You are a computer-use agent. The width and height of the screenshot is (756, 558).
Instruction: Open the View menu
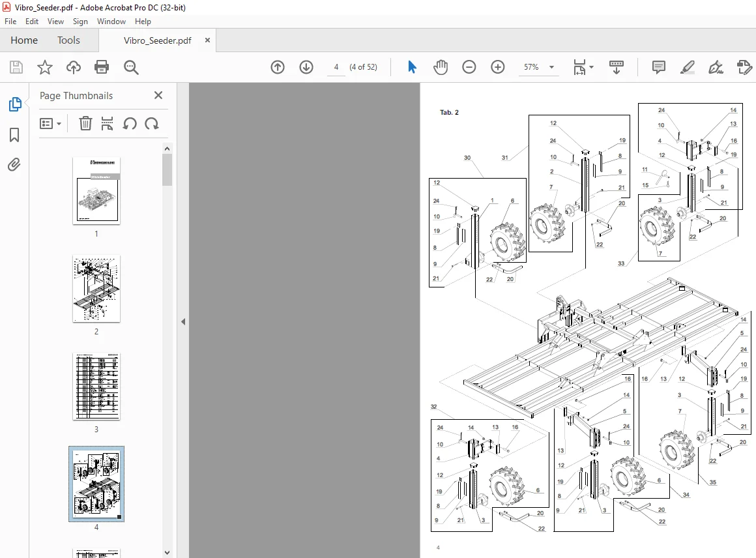point(55,22)
